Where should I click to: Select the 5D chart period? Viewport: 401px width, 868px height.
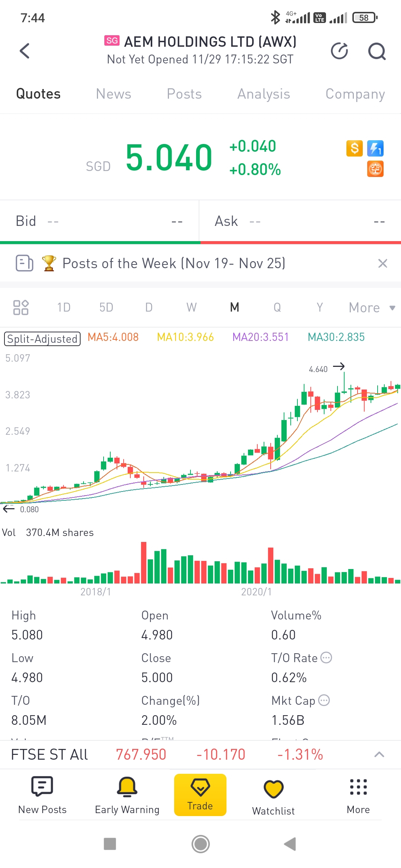point(106,308)
